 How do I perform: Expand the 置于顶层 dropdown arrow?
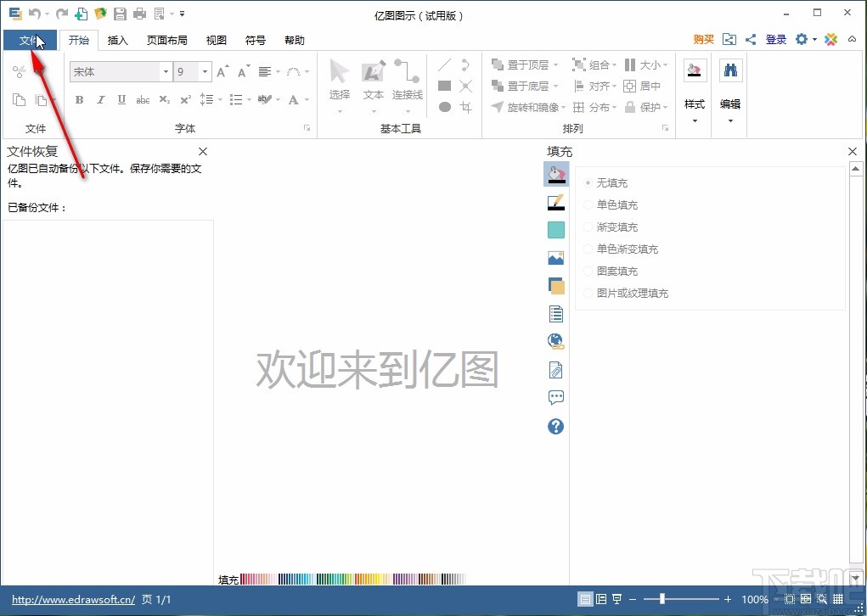(555, 65)
